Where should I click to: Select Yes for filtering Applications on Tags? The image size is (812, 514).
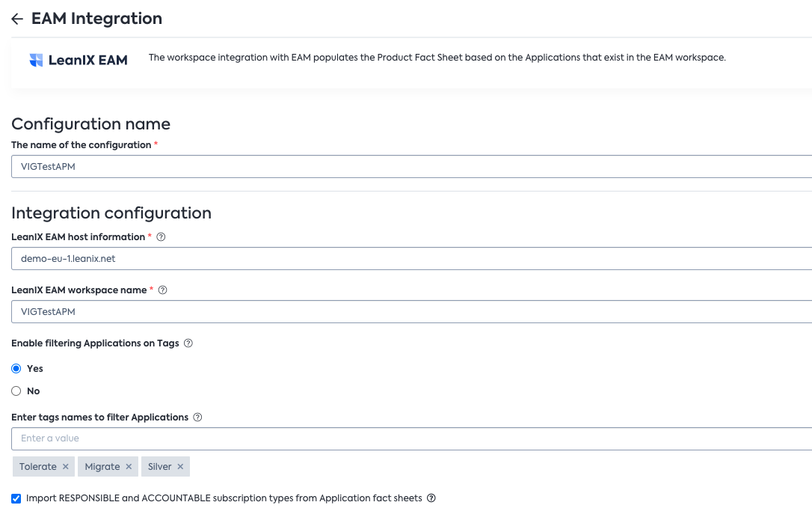[x=16, y=368]
